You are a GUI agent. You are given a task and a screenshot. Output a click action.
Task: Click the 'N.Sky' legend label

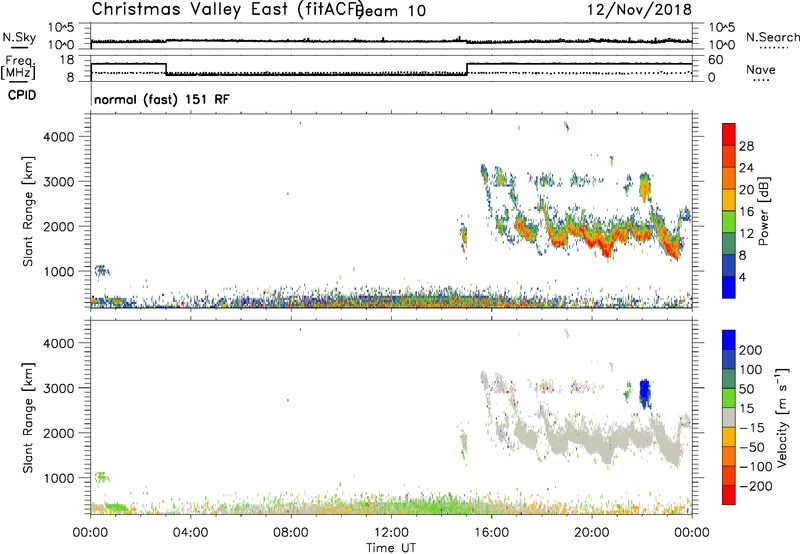pyautogui.click(x=19, y=37)
